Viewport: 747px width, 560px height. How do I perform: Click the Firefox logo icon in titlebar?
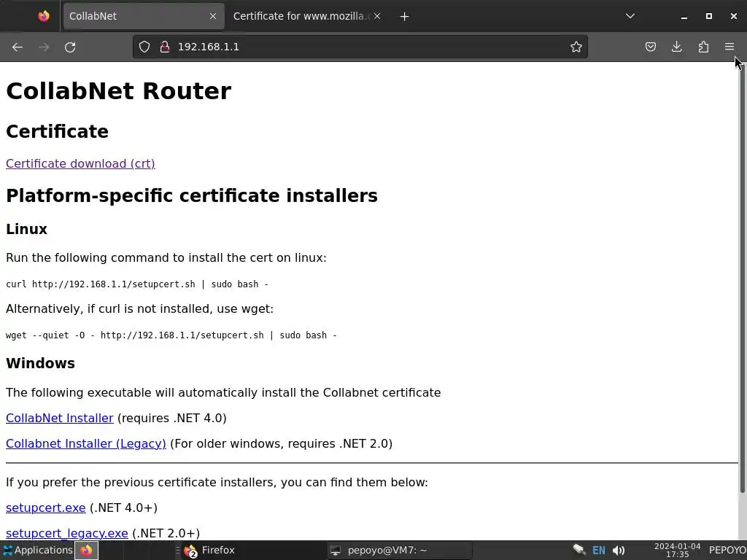tap(44, 16)
